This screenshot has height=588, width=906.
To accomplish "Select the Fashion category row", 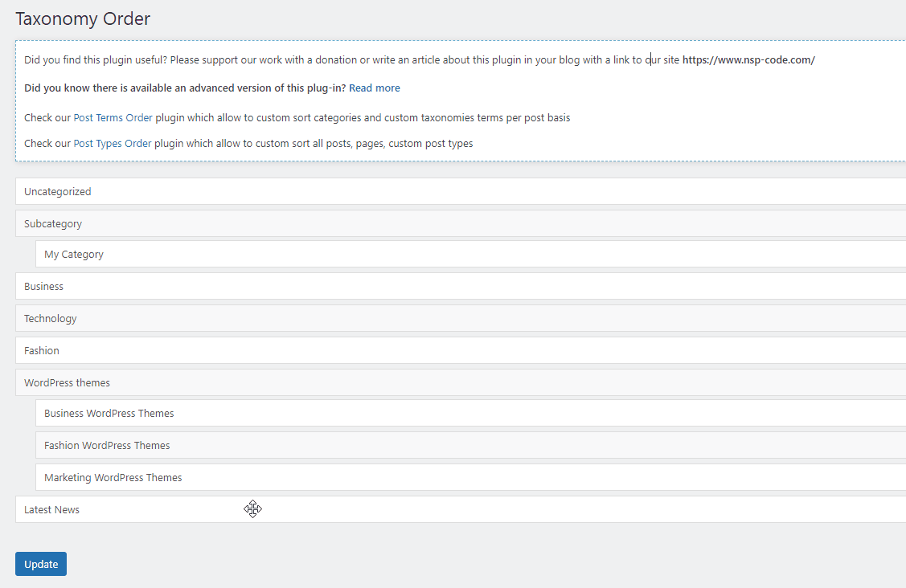I will click(x=42, y=350).
